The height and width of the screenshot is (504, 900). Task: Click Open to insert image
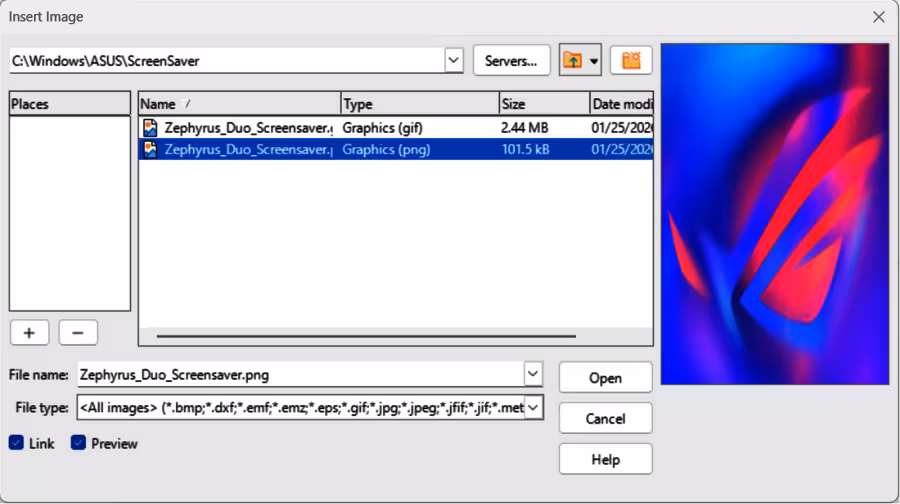click(606, 378)
